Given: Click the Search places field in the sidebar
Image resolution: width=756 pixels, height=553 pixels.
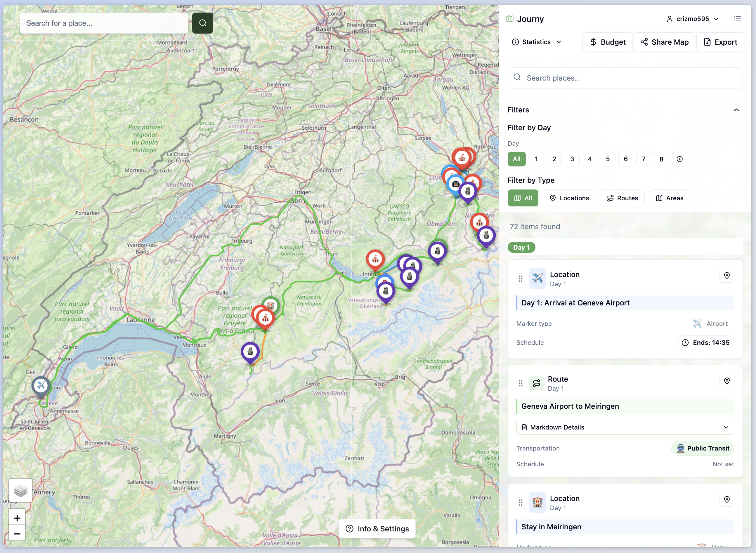Looking at the screenshot, I should pos(625,78).
